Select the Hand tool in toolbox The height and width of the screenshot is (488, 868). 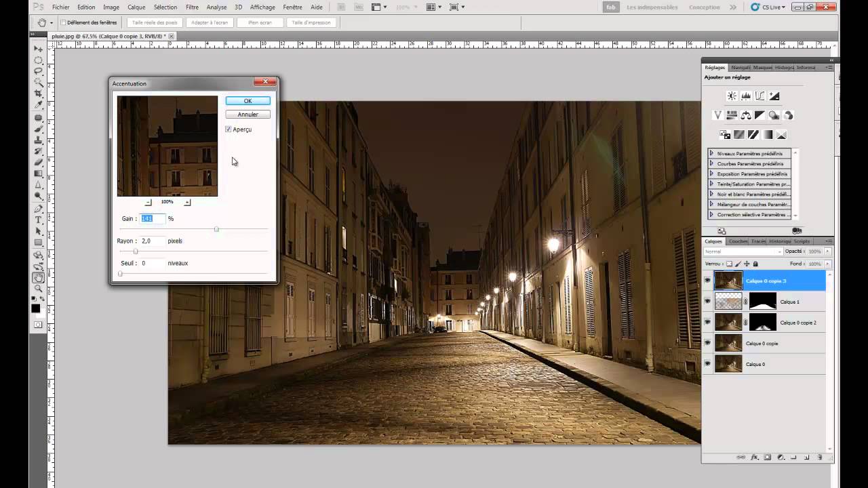[38, 278]
